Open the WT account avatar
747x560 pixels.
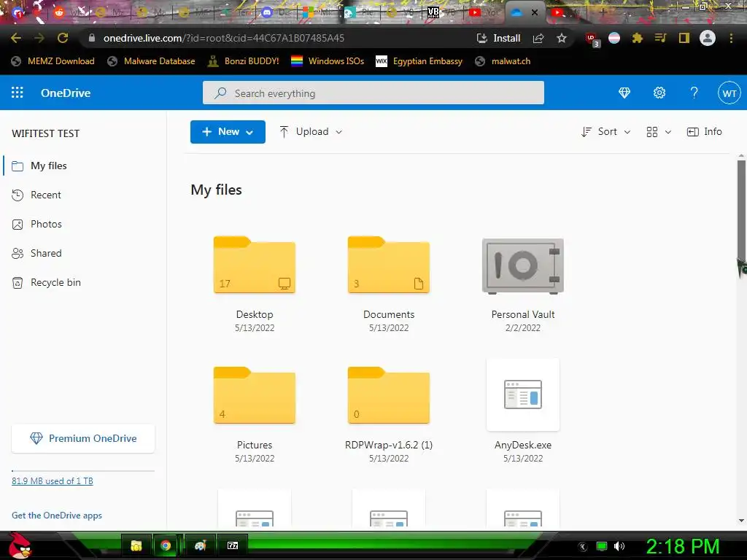[729, 93]
